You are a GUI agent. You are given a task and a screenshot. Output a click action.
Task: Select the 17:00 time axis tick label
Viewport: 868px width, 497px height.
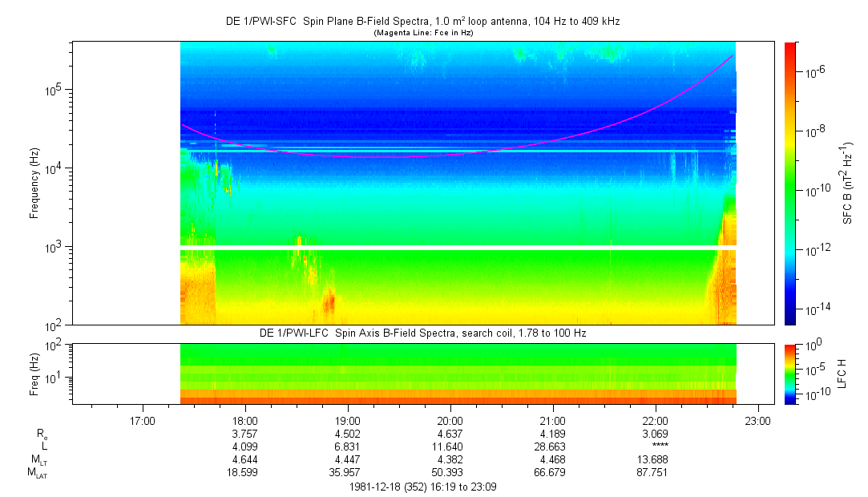(142, 420)
